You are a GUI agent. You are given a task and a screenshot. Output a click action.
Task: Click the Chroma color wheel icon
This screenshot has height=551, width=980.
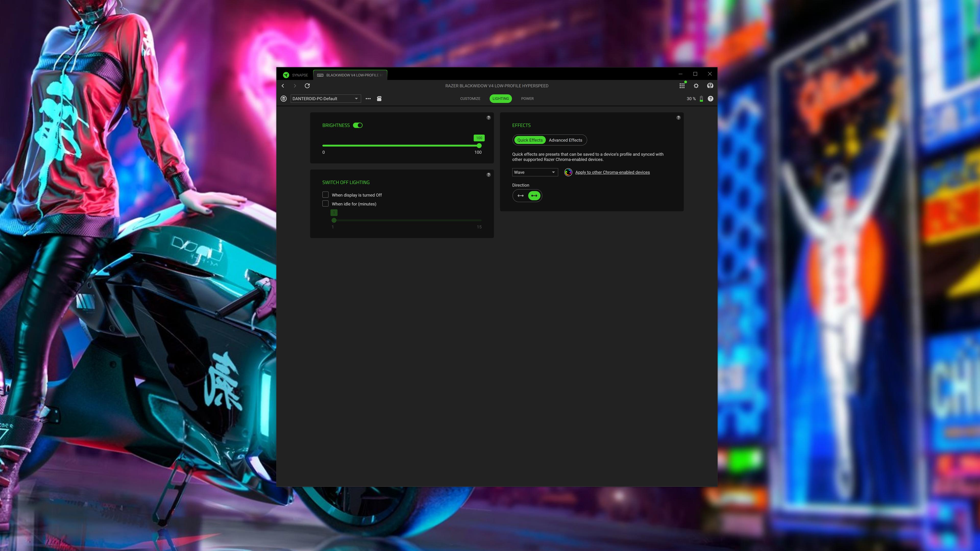click(568, 172)
